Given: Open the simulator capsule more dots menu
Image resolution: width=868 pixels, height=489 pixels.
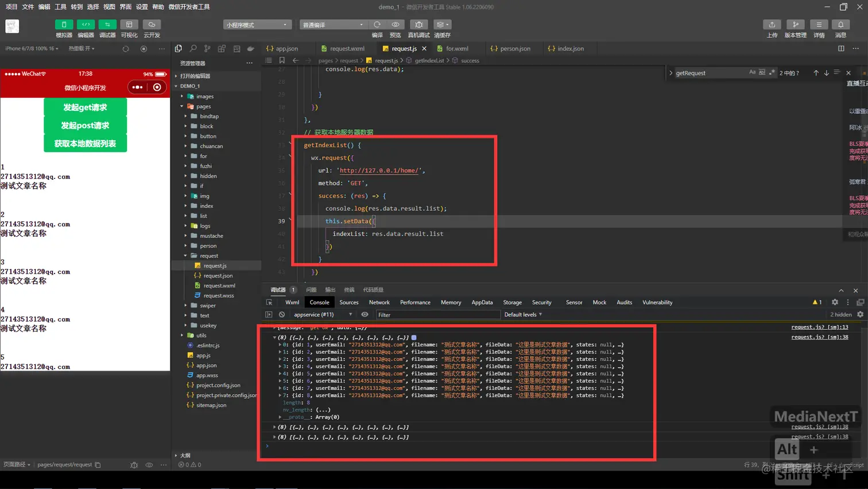Looking at the screenshot, I should [137, 87].
